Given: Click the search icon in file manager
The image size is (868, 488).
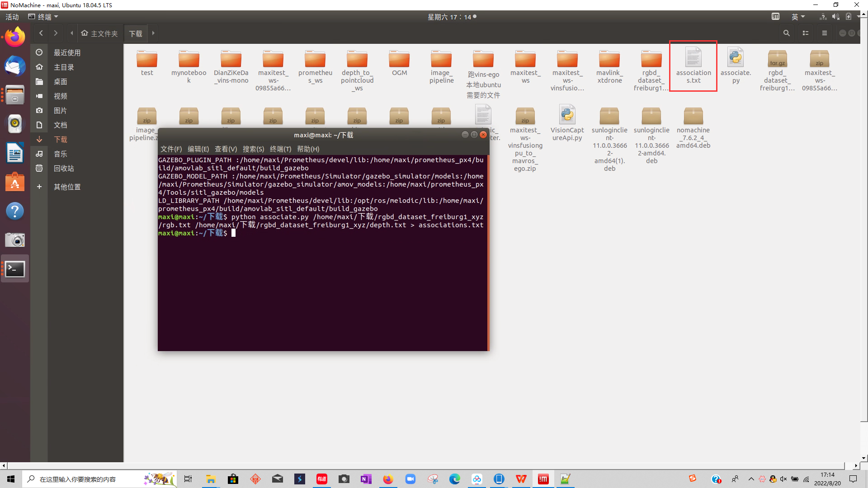Looking at the screenshot, I should [x=787, y=33].
